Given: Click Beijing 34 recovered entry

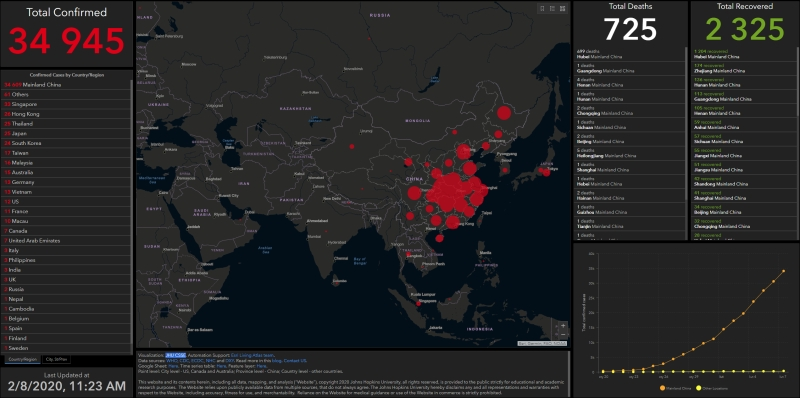Looking at the screenshot, I should [x=743, y=209].
